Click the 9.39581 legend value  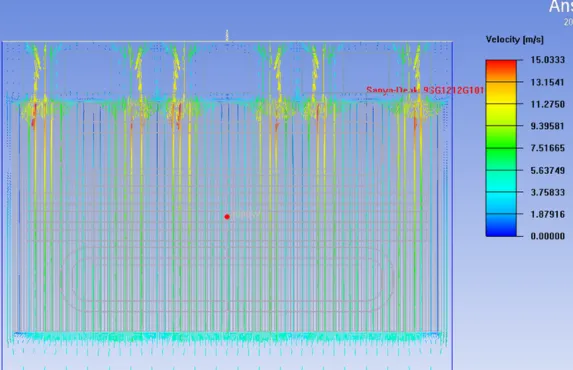(x=547, y=126)
